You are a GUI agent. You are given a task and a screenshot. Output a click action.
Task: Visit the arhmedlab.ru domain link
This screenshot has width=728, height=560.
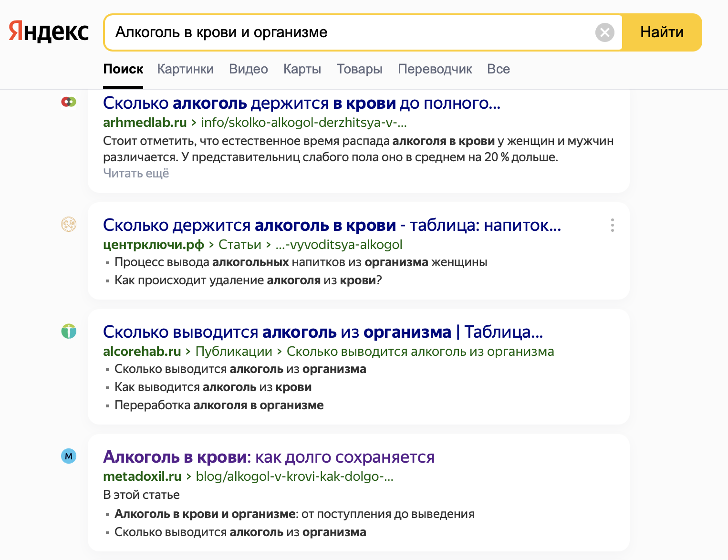click(145, 123)
